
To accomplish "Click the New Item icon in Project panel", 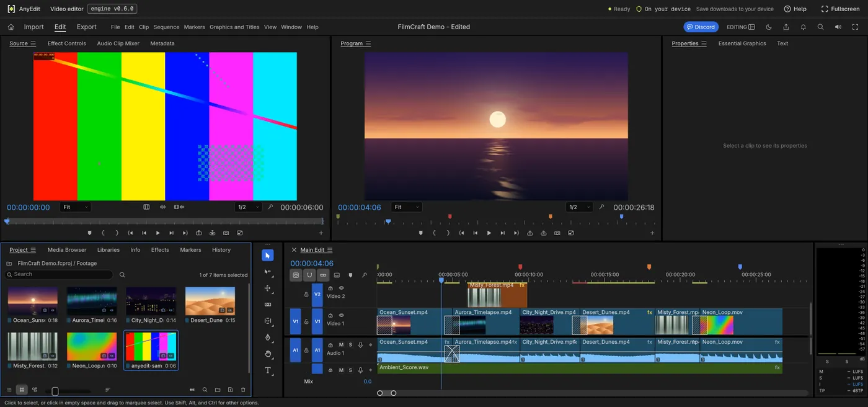I will 231,390.
